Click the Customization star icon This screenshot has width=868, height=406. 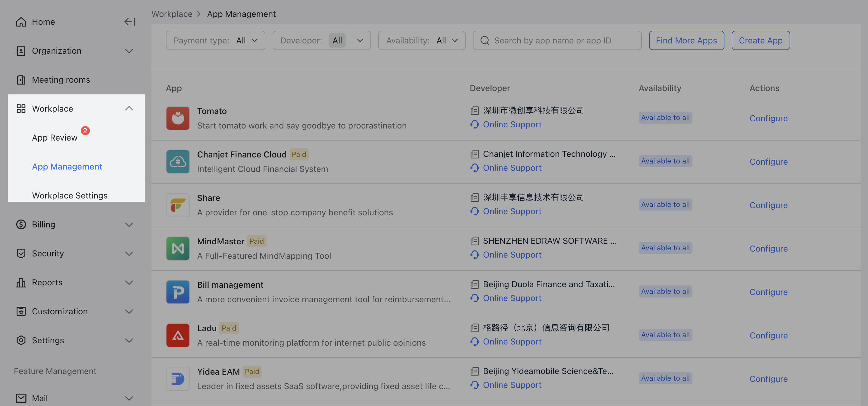(21, 311)
